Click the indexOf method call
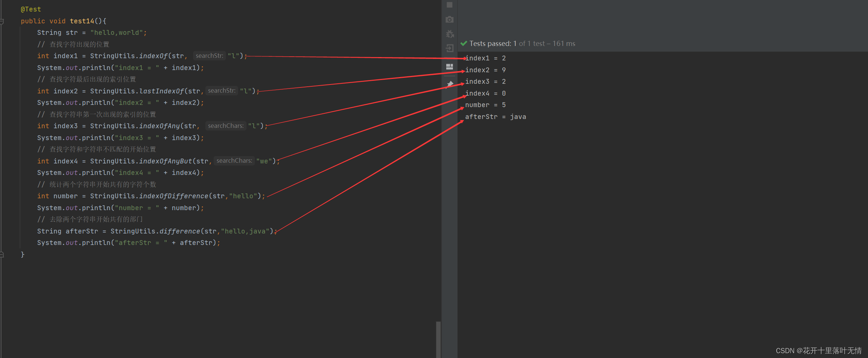Viewport: 868px width, 358px height. coord(153,56)
